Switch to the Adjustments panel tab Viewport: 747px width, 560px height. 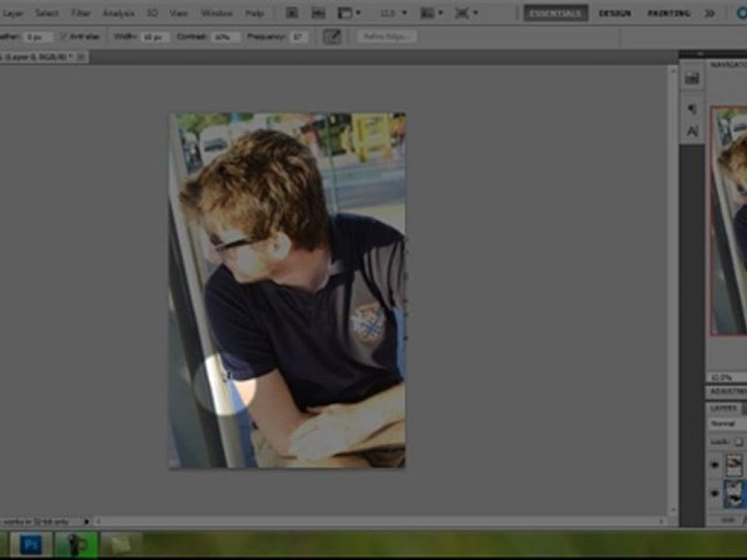728,391
